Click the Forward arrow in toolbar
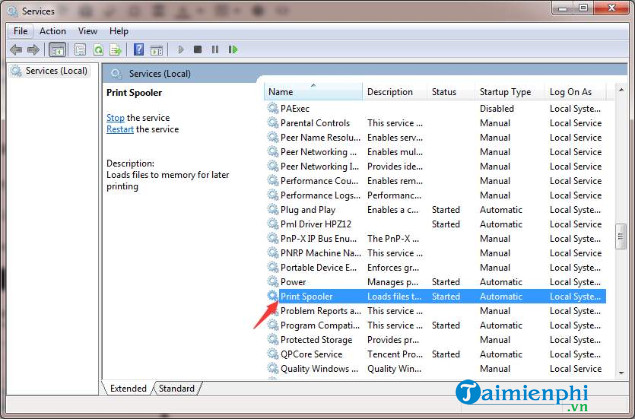The height and width of the screenshot is (420, 635). pos(33,50)
